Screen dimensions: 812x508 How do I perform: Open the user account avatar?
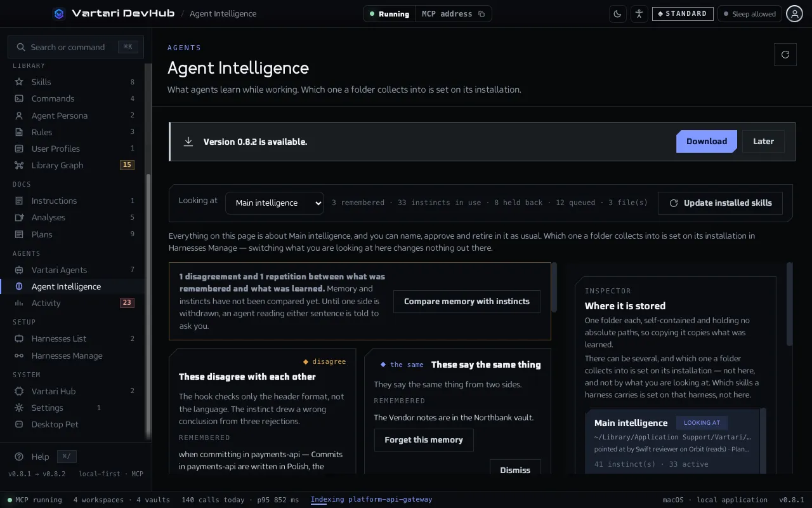pos(794,13)
